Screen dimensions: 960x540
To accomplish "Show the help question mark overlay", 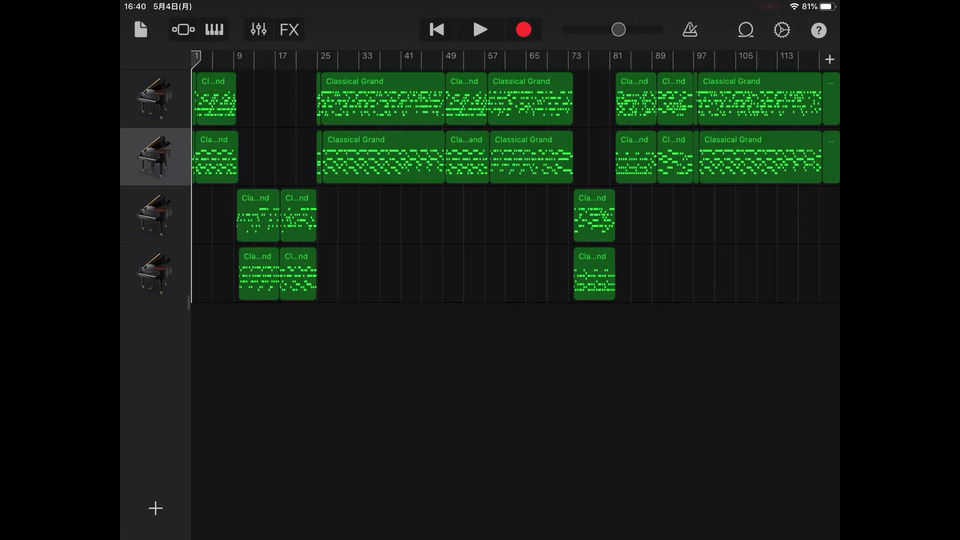I will tap(819, 30).
